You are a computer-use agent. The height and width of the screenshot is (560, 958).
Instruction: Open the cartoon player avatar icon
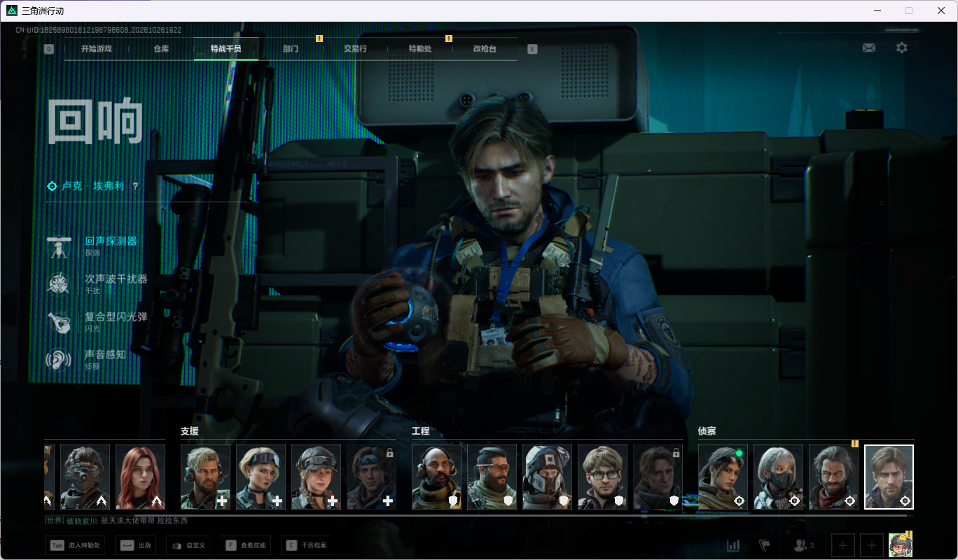pos(900,545)
